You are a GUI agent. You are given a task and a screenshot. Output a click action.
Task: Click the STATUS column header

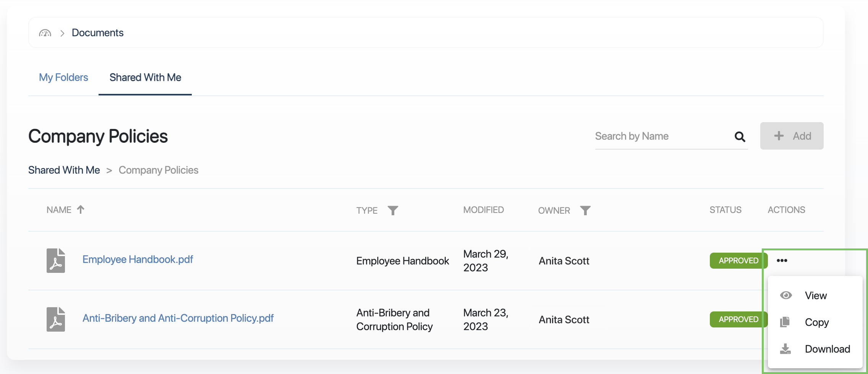tap(725, 210)
